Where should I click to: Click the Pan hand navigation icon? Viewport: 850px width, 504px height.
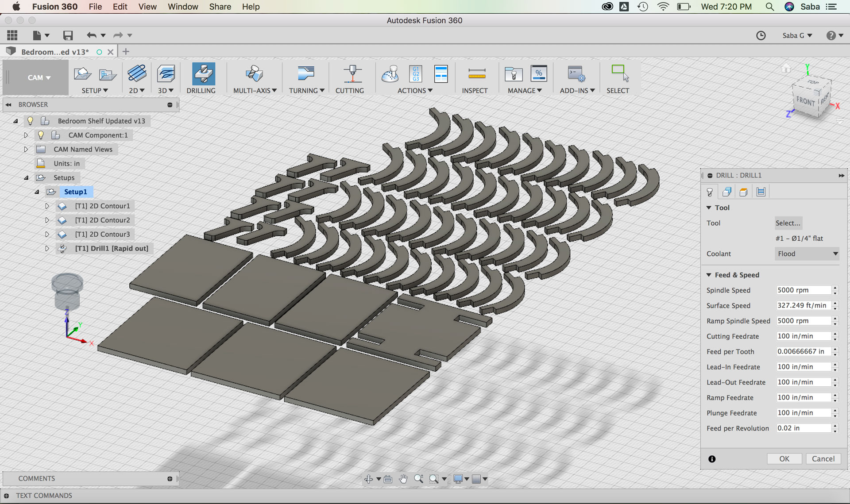pyautogui.click(x=403, y=479)
